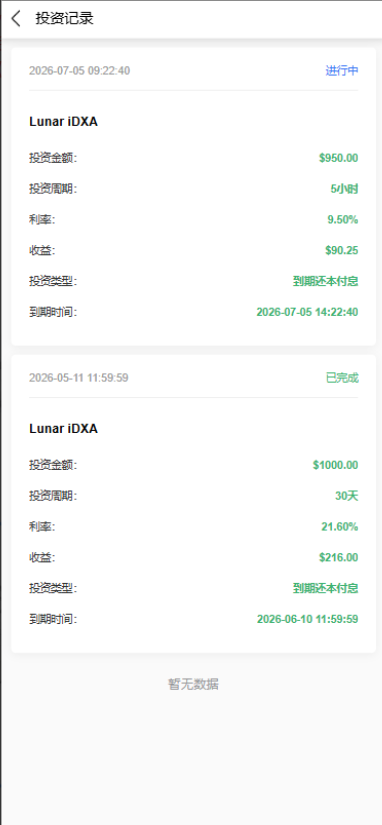The width and height of the screenshot is (382, 825).
Task: Click the $1000.00 investment amount
Action: [x=335, y=465]
